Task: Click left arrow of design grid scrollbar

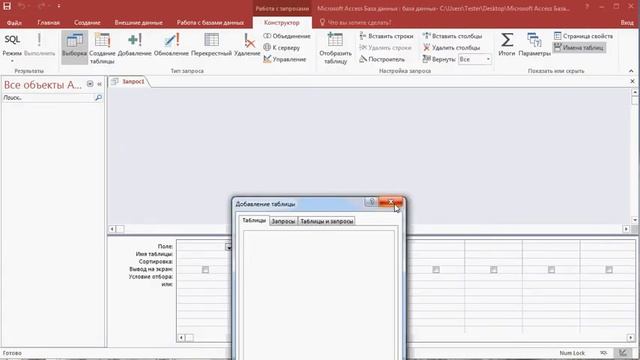Action: (x=181, y=338)
